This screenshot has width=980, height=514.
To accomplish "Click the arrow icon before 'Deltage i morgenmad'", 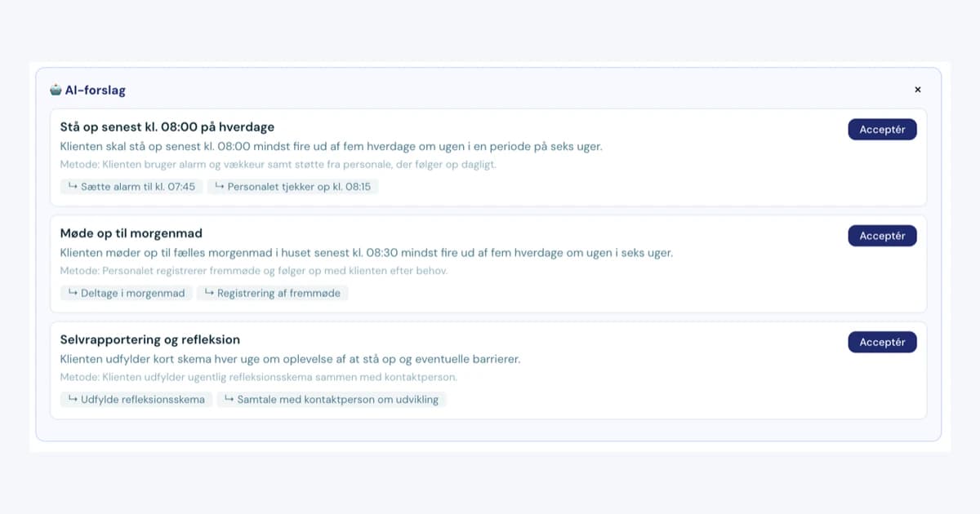I will (x=73, y=292).
